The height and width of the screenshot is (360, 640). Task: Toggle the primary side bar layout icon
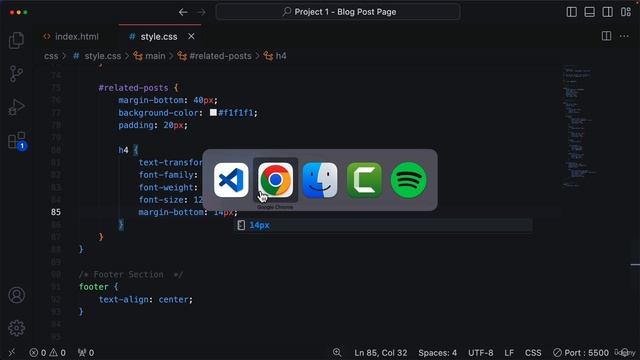(x=571, y=12)
